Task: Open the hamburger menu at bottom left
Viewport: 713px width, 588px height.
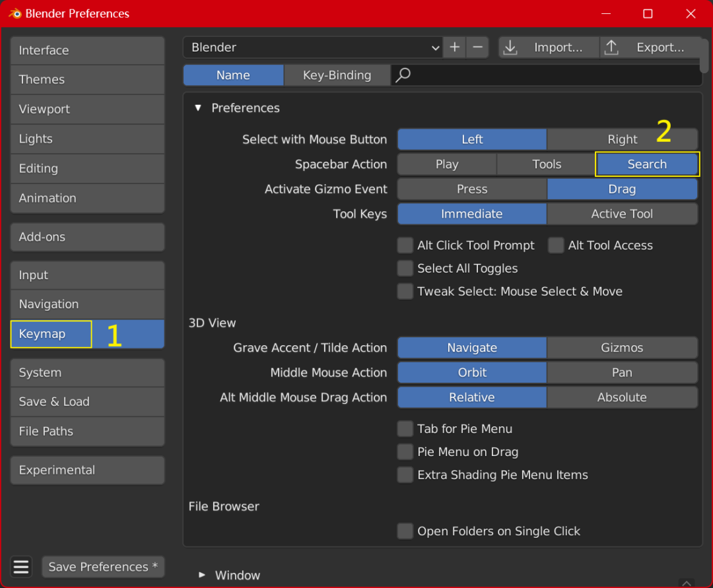Action: [21, 567]
